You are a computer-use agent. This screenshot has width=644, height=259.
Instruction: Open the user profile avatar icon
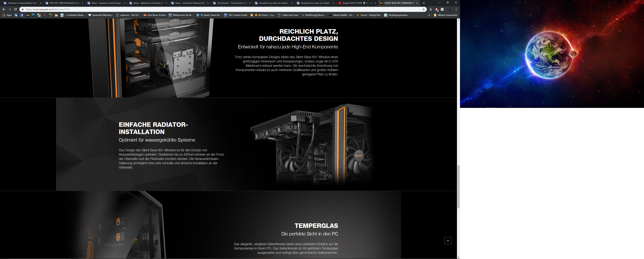pos(450,9)
